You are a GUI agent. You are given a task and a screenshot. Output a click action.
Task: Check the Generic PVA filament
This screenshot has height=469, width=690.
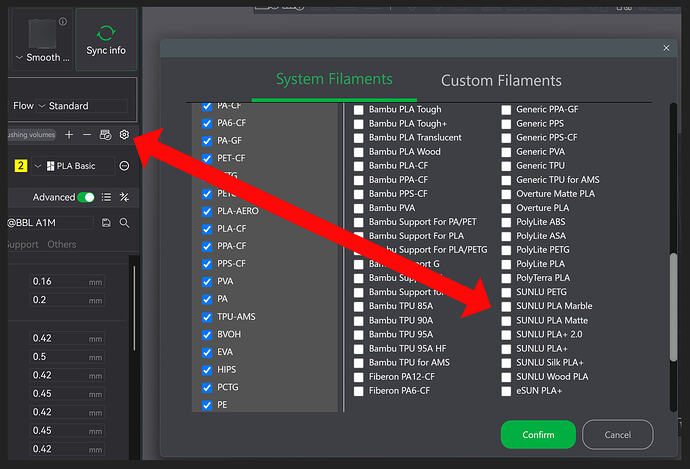click(x=506, y=152)
